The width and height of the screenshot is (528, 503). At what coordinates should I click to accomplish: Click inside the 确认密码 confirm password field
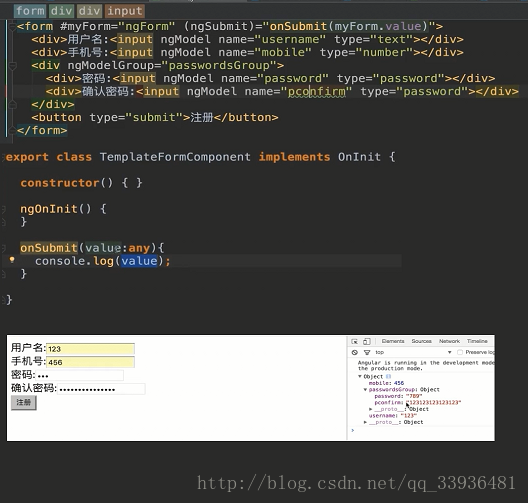(101, 389)
